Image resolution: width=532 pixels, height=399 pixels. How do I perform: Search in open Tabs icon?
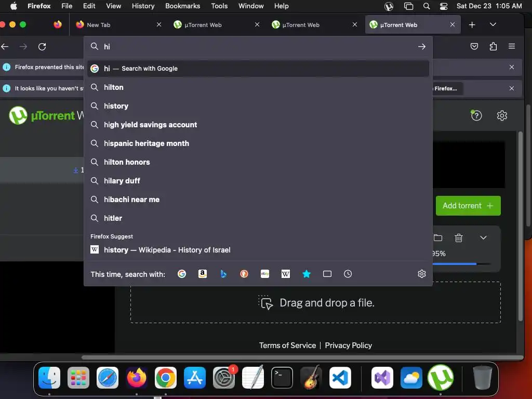(327, 274)
